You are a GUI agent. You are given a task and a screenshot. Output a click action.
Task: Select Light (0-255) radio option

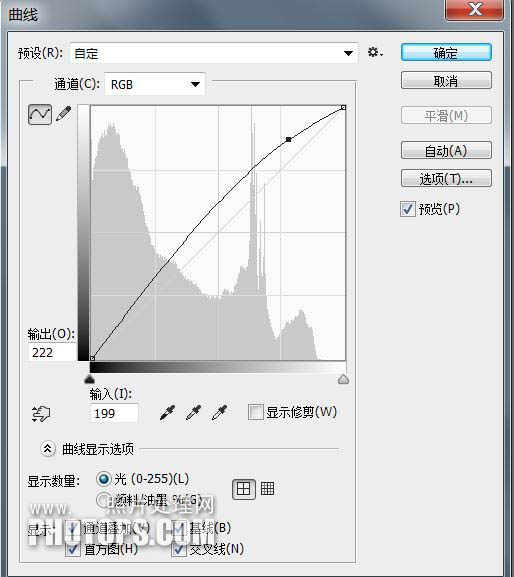(103, 479)
